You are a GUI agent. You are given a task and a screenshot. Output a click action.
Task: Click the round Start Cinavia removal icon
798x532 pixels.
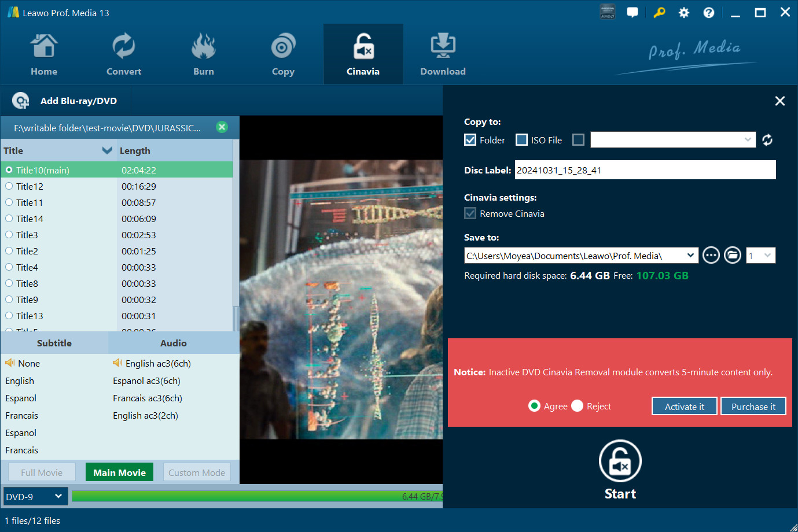pyautogui.click(x=620, y=461)
